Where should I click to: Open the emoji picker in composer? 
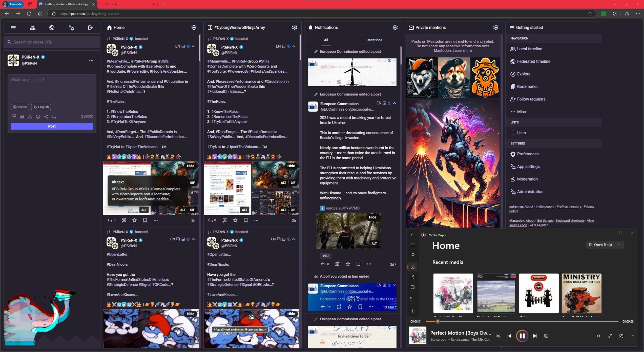[38, 117]
